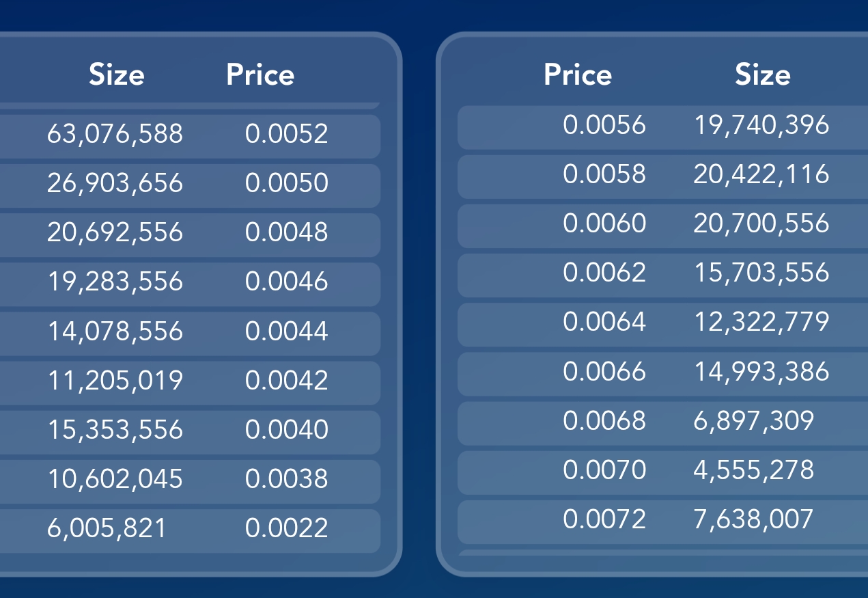Click the Size header in bid table
The height and width of the screenshot is (598, 868).
(117, 74)
